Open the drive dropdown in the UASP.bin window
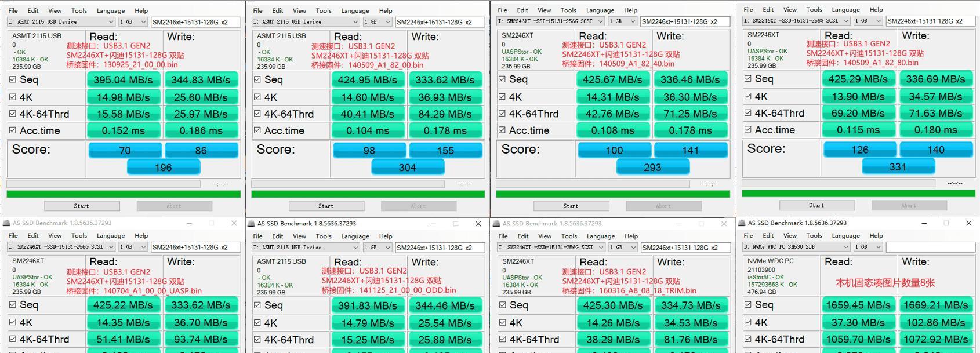This screenshot has height=353, width=980. pos(61,247)
